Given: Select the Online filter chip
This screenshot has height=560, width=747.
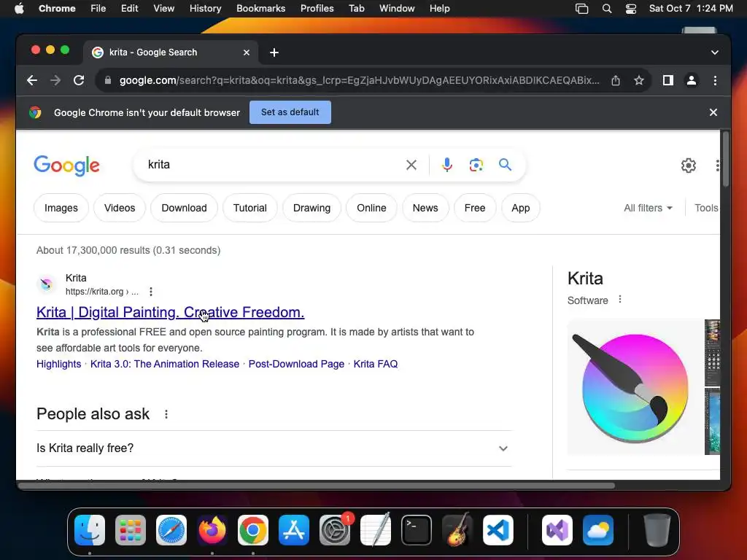Looking at the screenshot, I should 371,208.
